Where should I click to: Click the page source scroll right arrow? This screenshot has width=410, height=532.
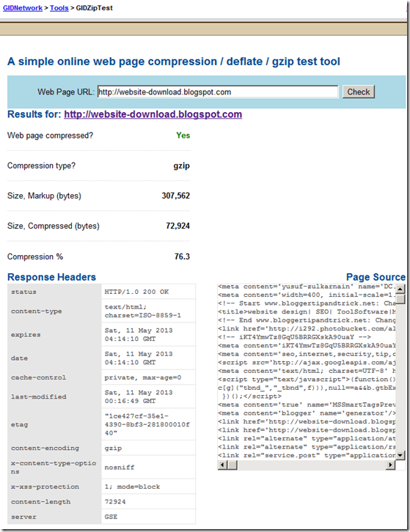click(391, 465)
